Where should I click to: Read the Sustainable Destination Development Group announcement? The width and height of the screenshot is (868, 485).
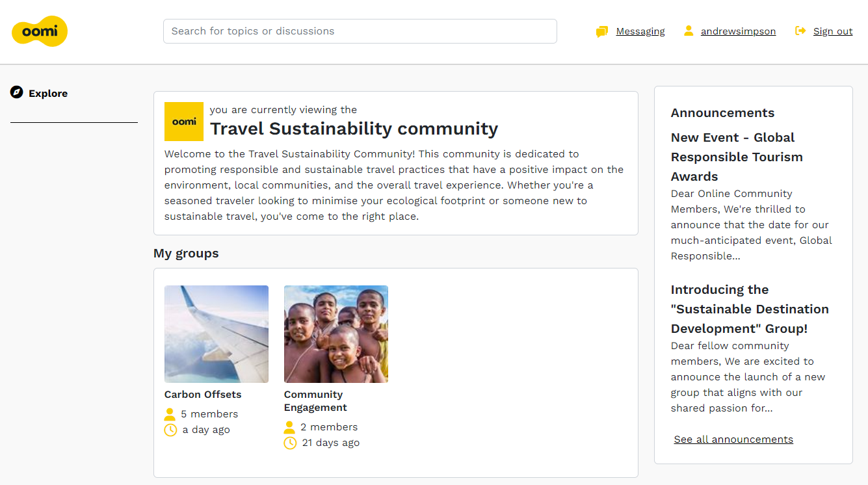pyautogui.click(x=750, y=309)
